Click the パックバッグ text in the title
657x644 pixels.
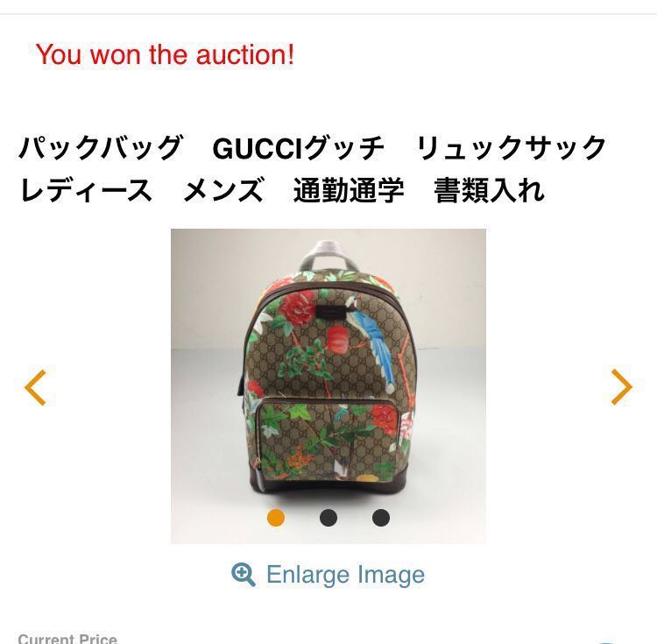point(101,148)
